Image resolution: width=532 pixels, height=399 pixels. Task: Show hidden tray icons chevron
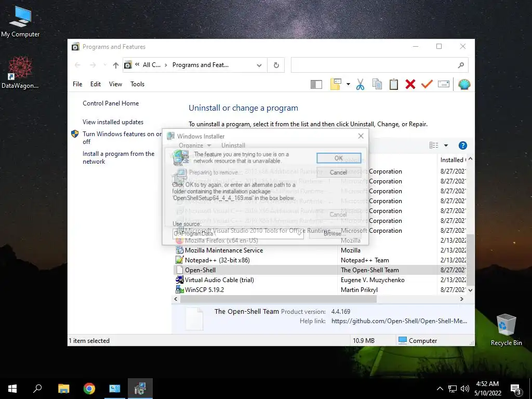(440, 389)
